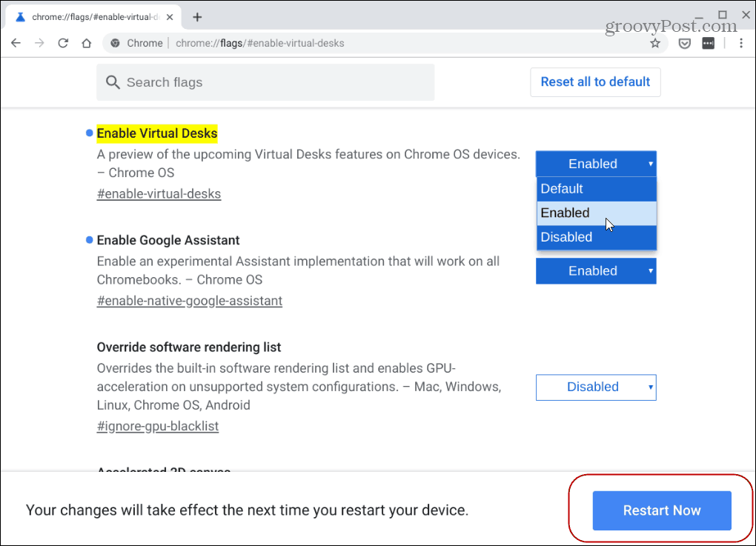The image size is (756, 546).
Task: Bookmark this page with the star icon
Action: [x=654, y=44]
